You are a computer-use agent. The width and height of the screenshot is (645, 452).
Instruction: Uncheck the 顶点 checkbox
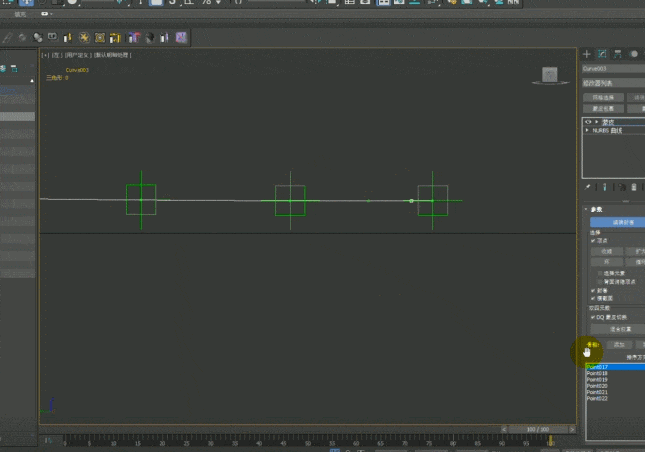[x=593, y=241]
